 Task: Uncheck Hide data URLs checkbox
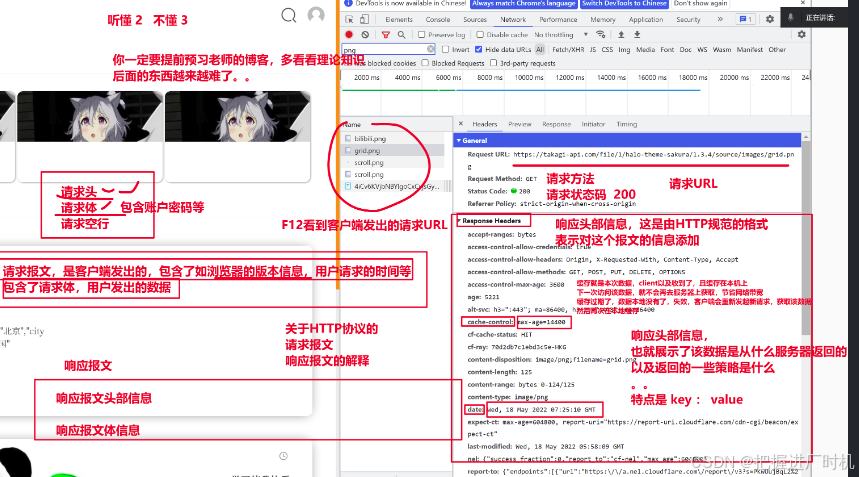point(479,49)
